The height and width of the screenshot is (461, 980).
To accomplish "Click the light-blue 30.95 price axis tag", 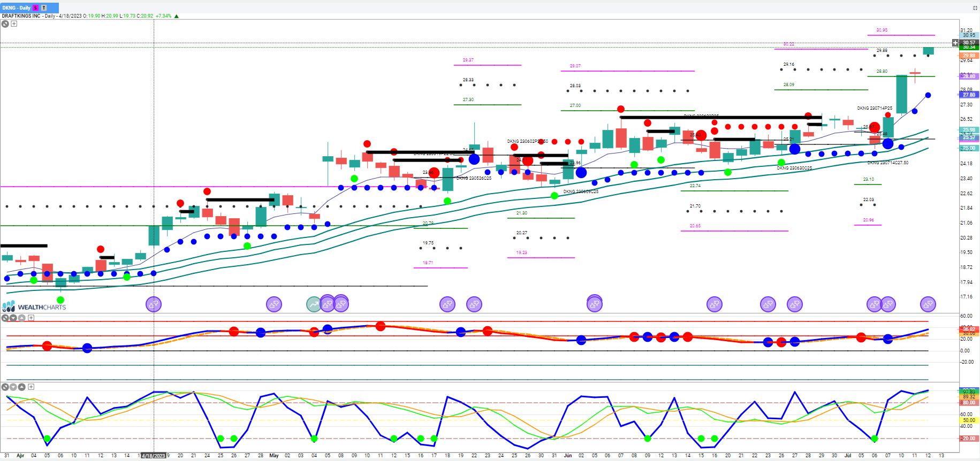I will [969, 35].
